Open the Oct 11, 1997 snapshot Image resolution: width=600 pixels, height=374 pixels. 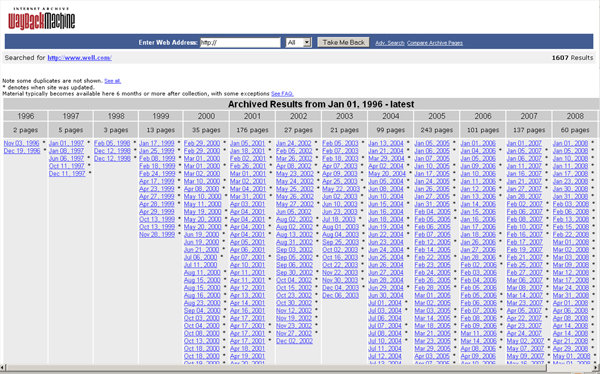tap(67, 166)
